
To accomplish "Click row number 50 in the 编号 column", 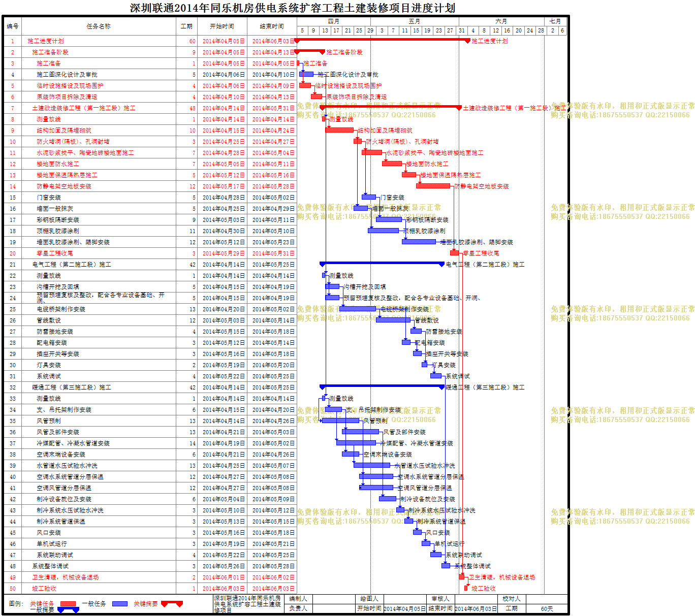I will click(x=13, y=589).
